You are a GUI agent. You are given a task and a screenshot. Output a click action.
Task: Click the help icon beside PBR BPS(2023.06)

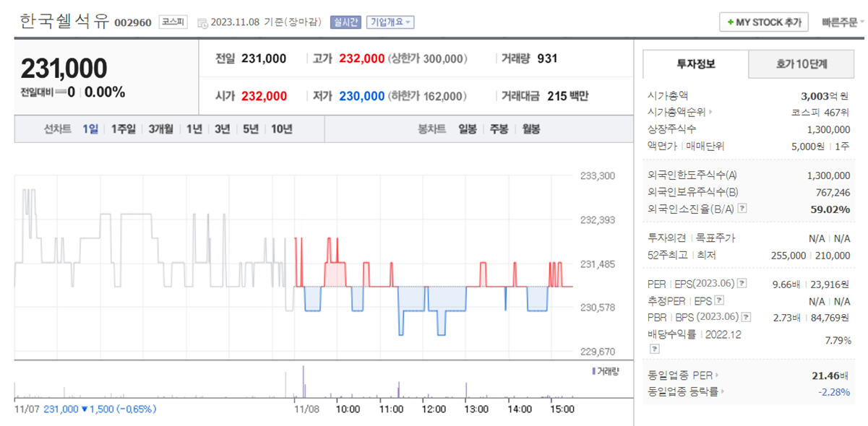pos(745,317)
